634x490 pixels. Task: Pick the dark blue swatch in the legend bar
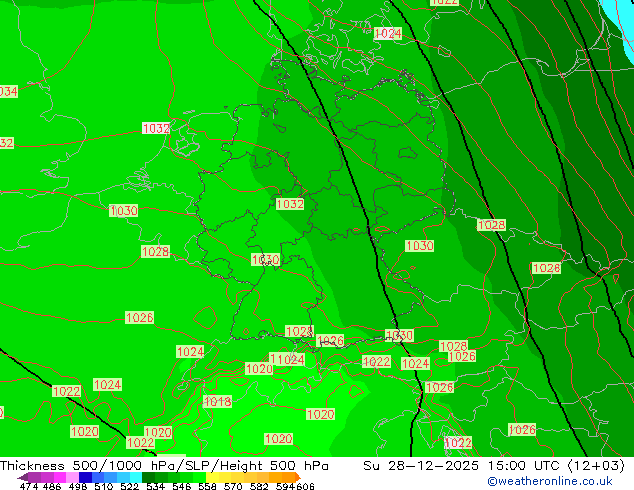pos(85,477)
